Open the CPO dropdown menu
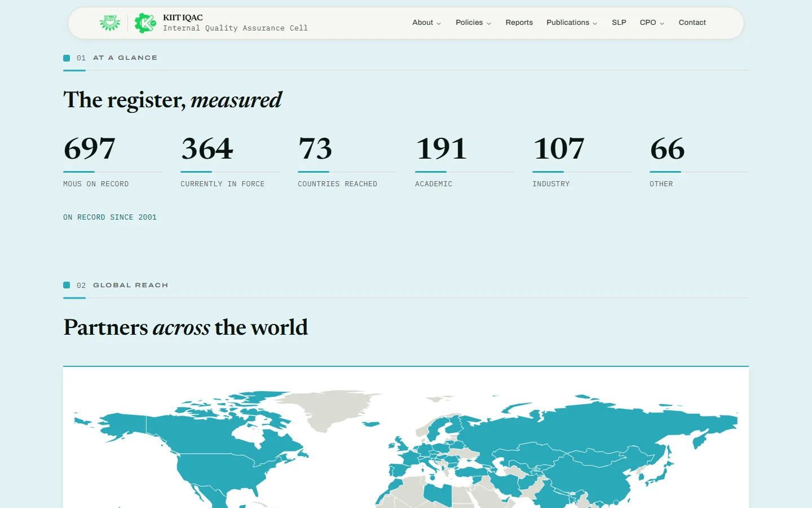This screenshot has width=812, height=508. [x=652, y=23]
